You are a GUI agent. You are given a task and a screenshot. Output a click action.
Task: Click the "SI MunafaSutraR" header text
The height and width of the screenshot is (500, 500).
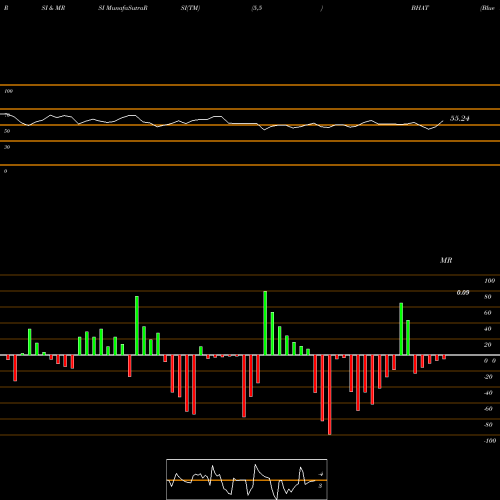pyautogui.click(x=123, y=8)
